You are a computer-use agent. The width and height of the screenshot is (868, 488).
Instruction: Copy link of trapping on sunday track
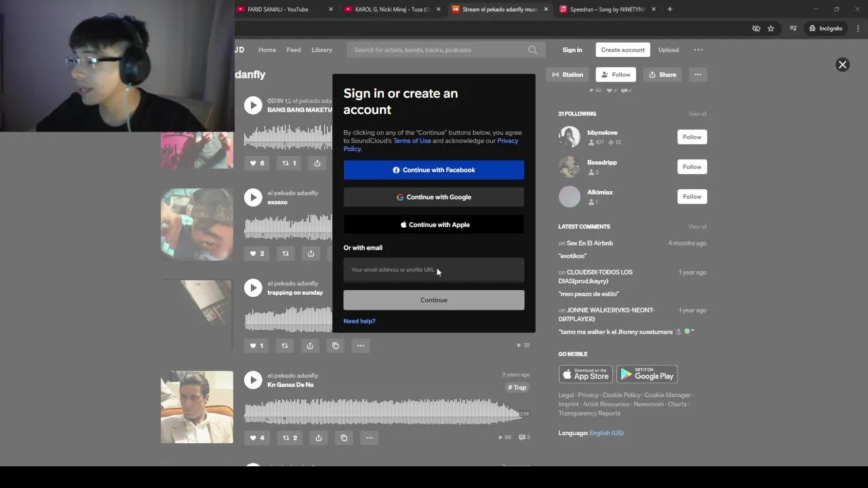pyautogui.click(x=335, y=346)
